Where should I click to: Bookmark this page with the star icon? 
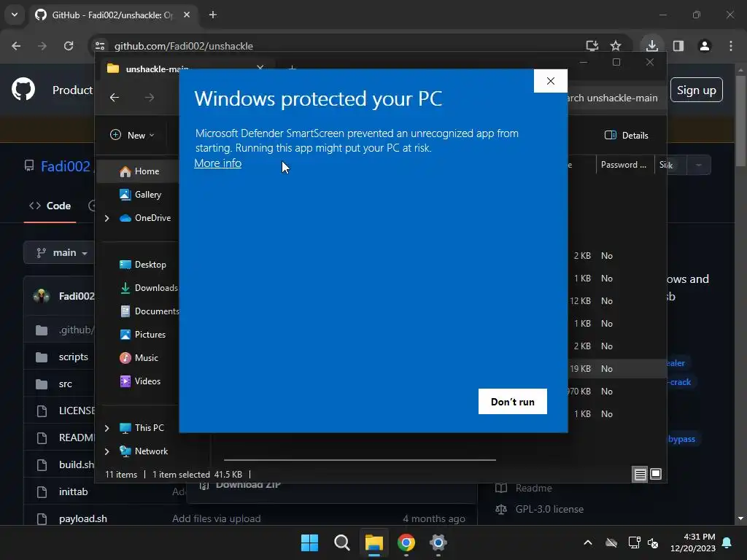616,46
